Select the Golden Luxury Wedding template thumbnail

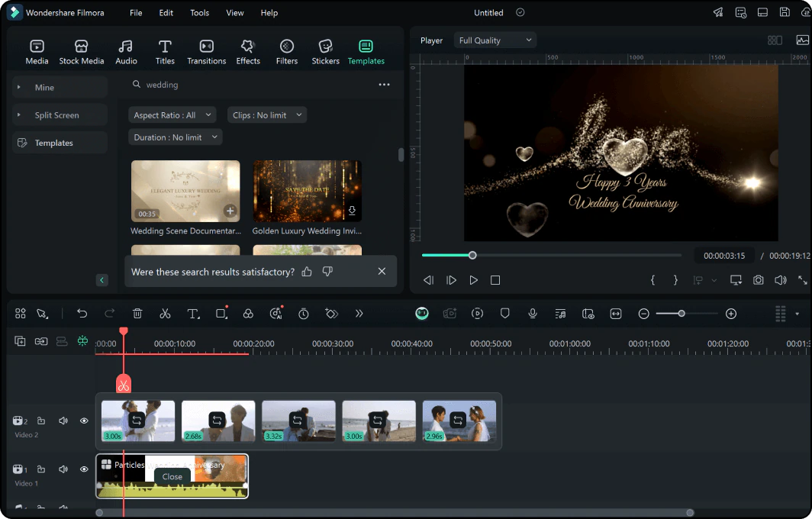(x=307, y=191)
